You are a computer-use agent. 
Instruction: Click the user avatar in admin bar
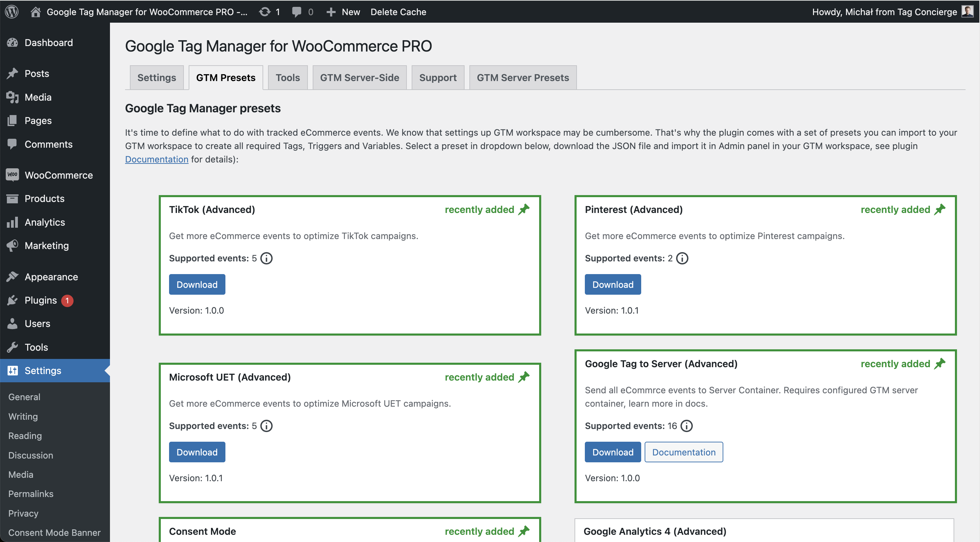[967, 11]
